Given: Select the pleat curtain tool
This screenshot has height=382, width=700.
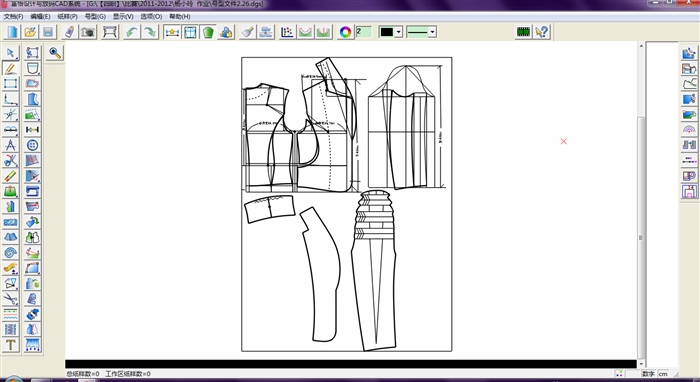Looking at the screenshot, I should [33, 345].
